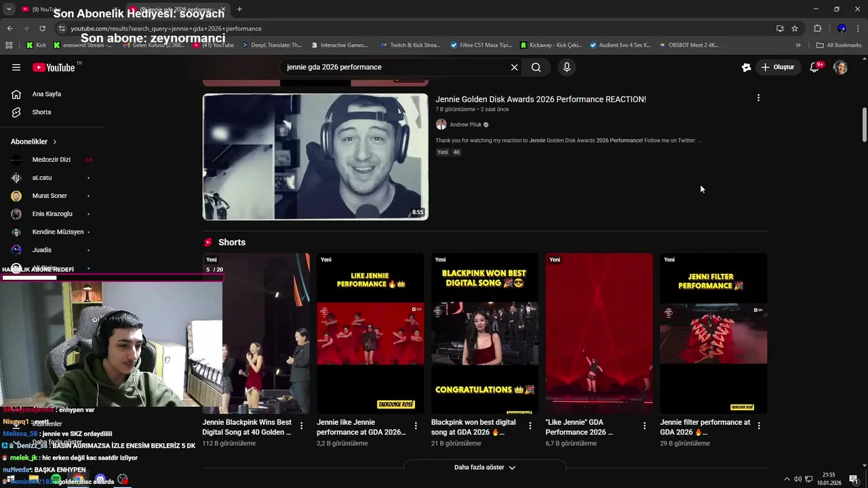Bookmark this page with the star
The width and height of the screenshot is (868, 488).
point(795,28)
